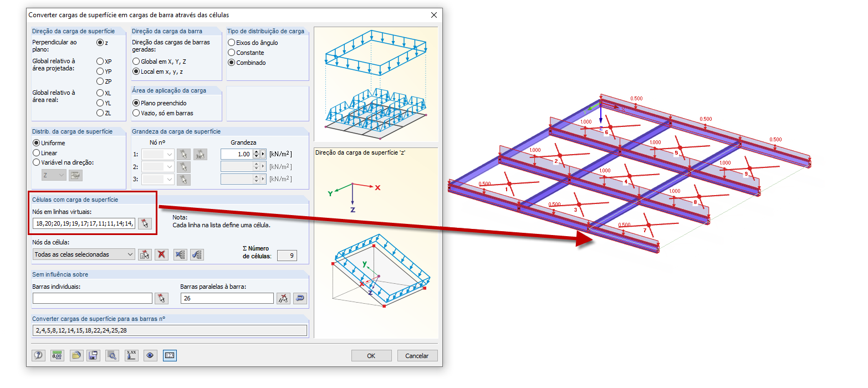Open node number dropdown in row 2
The height and width of the screenshot is (388, 868).
click(x=158, y=166)
